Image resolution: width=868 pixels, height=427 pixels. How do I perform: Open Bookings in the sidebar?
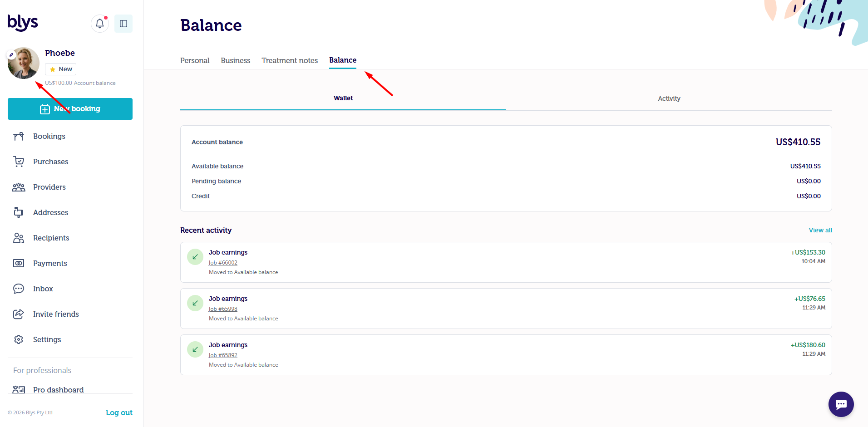pos(49,136)
